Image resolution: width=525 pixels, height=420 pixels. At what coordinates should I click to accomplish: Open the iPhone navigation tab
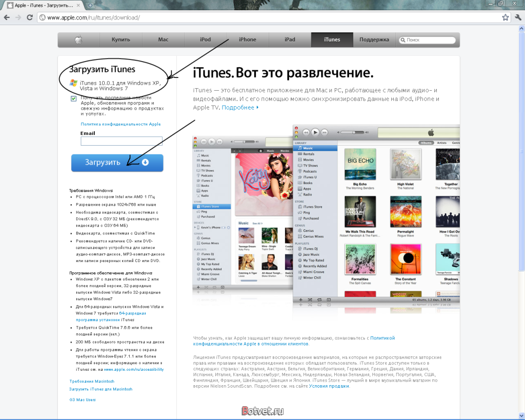(x=248, y=39)
